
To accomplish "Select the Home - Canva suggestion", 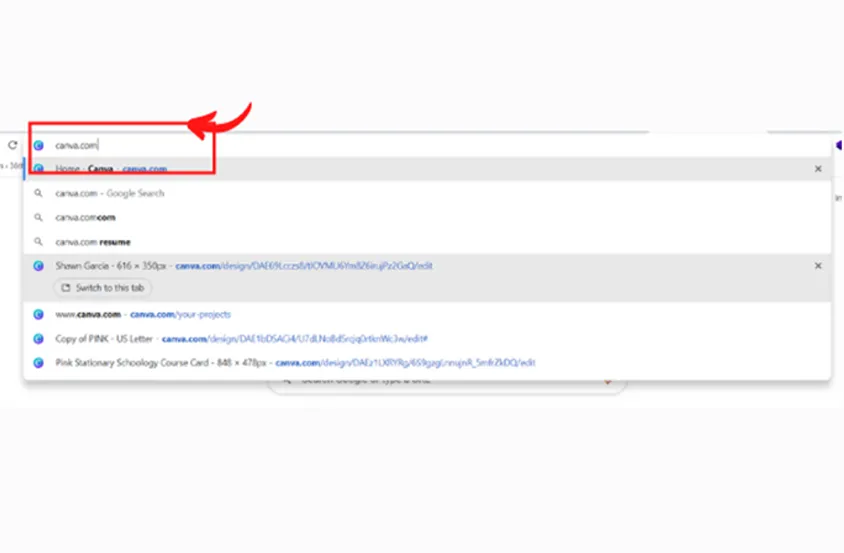I will 428,169.
